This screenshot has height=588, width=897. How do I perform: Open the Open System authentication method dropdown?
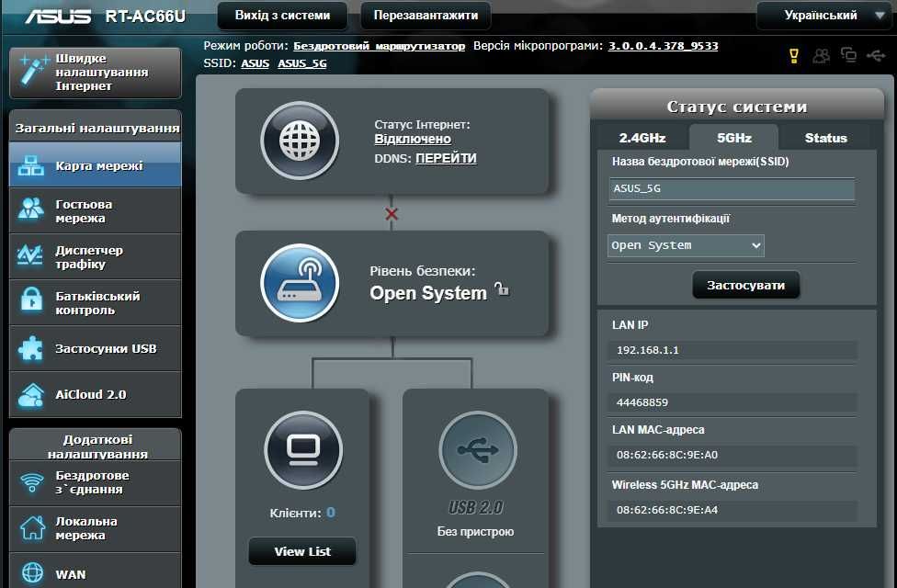(686, 245)
